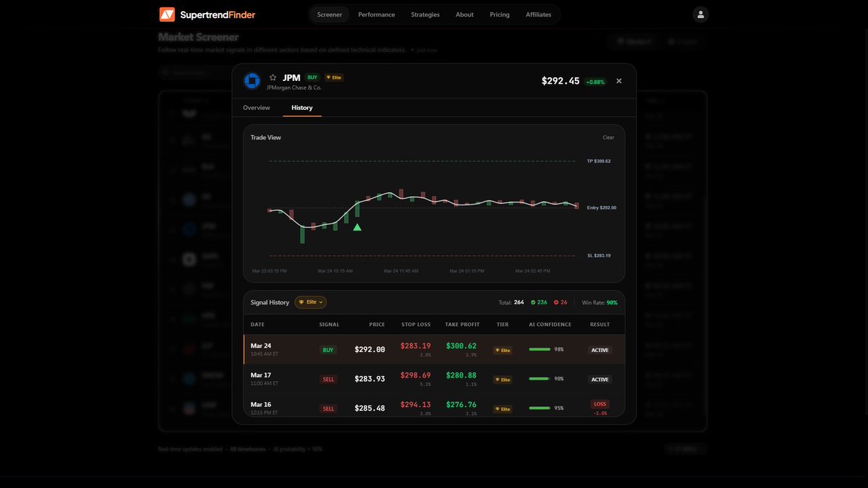Clear the Trade View chart
Viewport: 868px width, 488px height.
pos(608,137)
